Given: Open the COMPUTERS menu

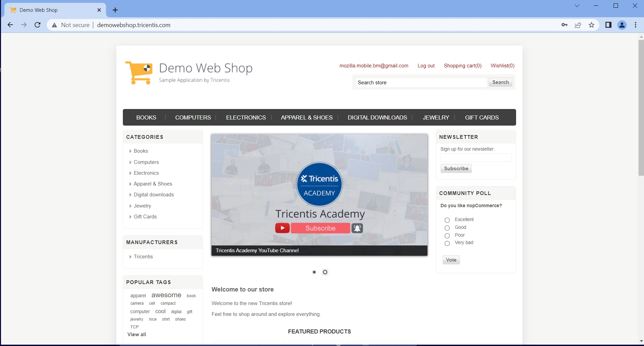Looking at the screenshot, I should point(193,117).
